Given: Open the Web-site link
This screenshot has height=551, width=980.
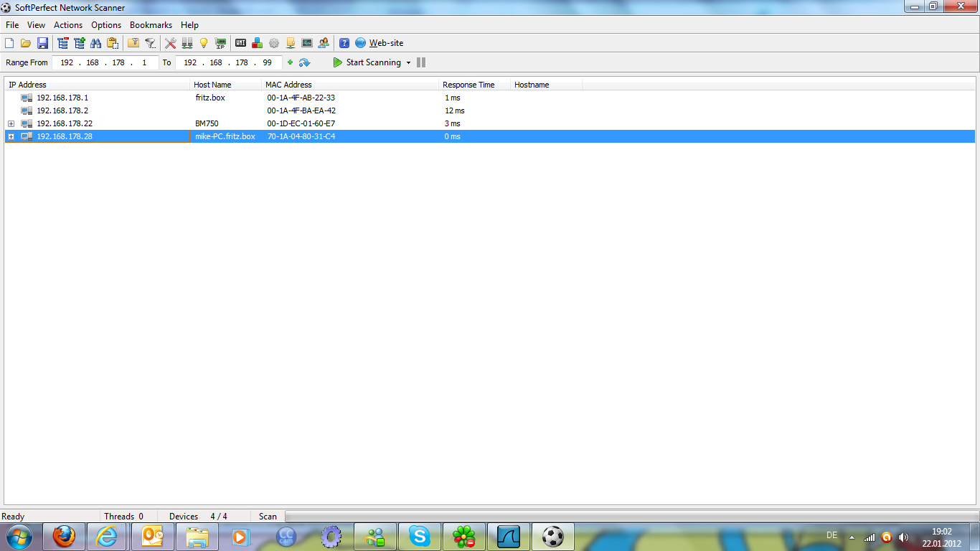Looking at the screenshot, I should 386,43.
